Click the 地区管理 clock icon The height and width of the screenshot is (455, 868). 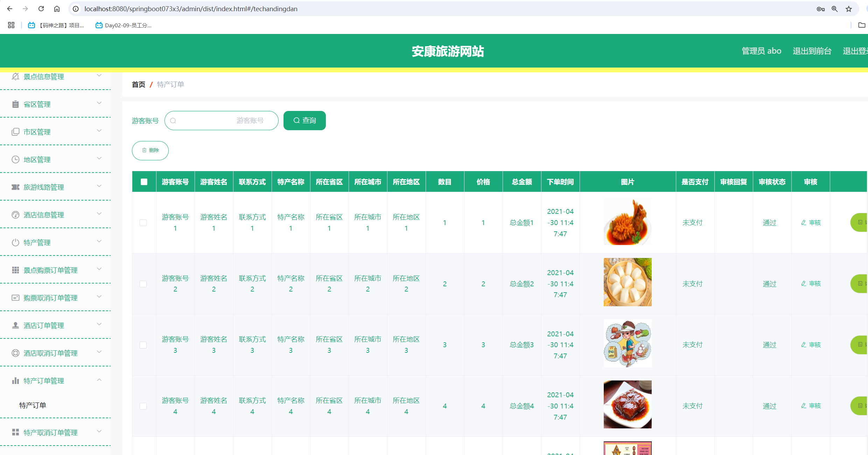click(15, 160)
